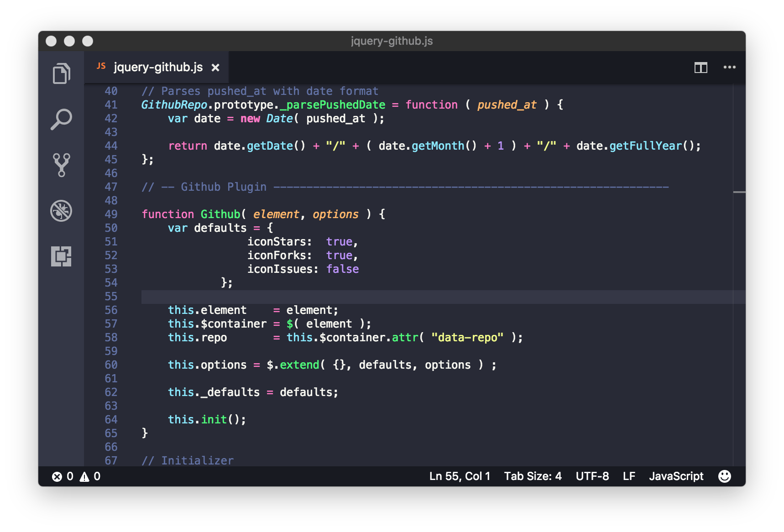Image resolution: width=784 pixels, height=532 pixels.
Task: Change indentation via Tab Size: 4
Action: pos(533,476)
